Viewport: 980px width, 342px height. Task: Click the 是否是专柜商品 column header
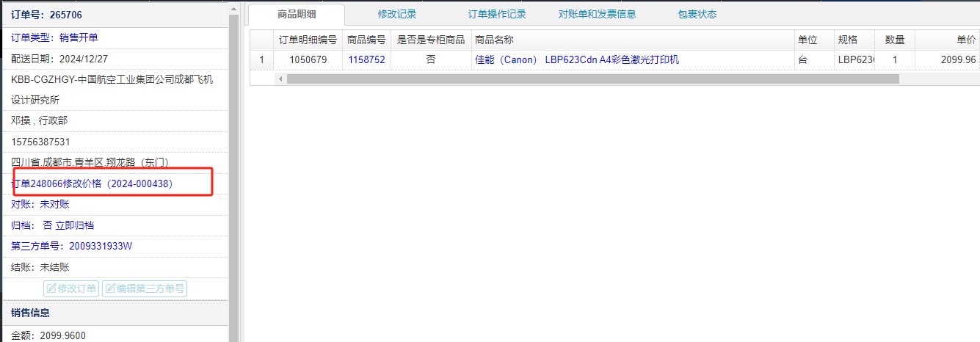click(x=431, y=40)
